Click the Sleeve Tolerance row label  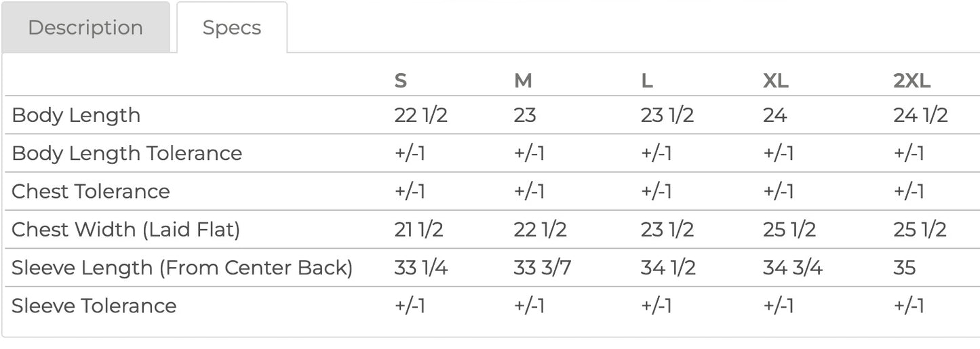(94, 306)
